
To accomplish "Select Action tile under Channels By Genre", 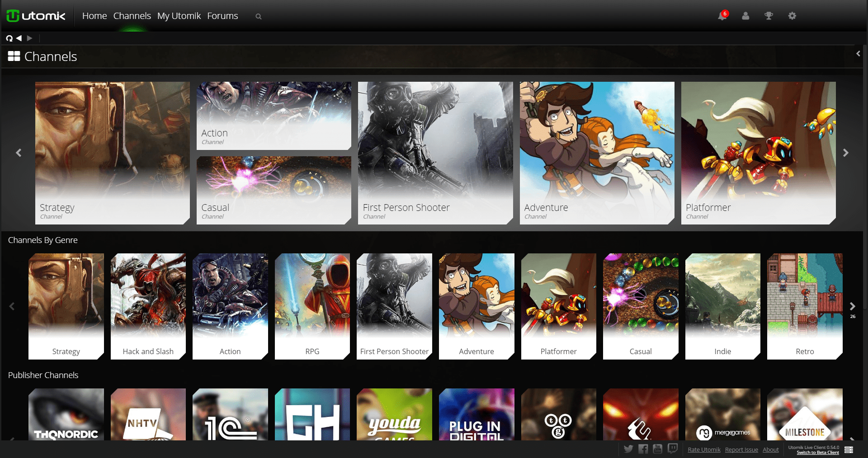I will (230, 307).
